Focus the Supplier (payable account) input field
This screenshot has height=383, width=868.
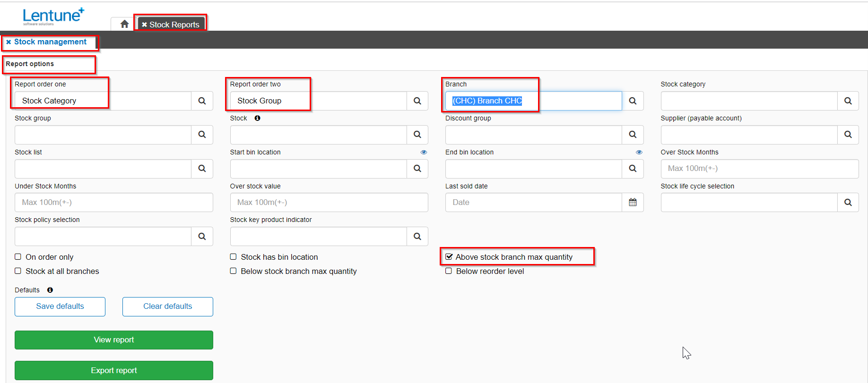[x=749, y=135]
